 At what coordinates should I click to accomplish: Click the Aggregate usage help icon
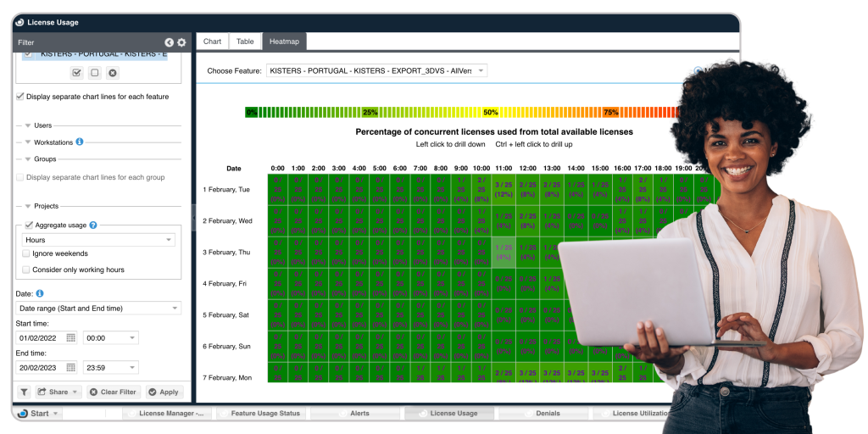click(93, 225)
